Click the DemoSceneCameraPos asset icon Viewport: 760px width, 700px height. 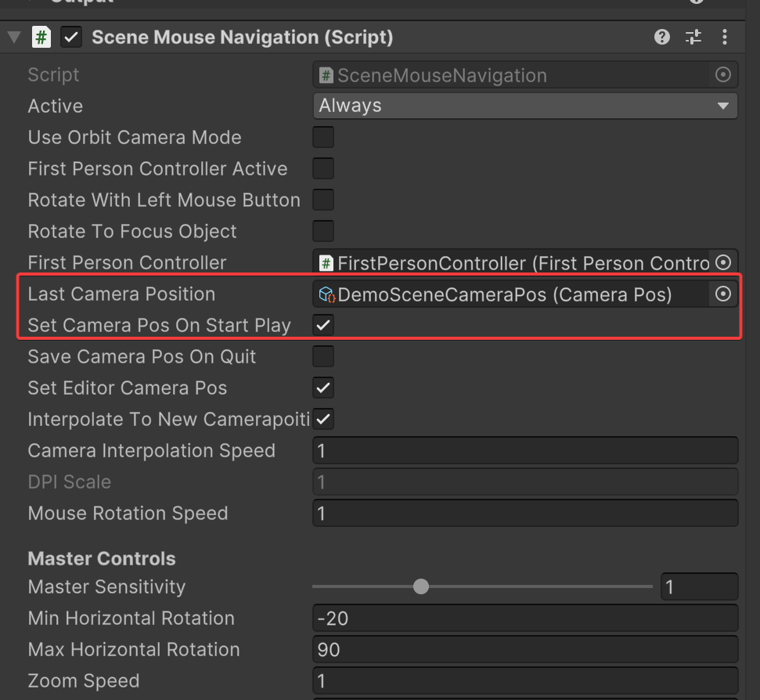point(326,294)
